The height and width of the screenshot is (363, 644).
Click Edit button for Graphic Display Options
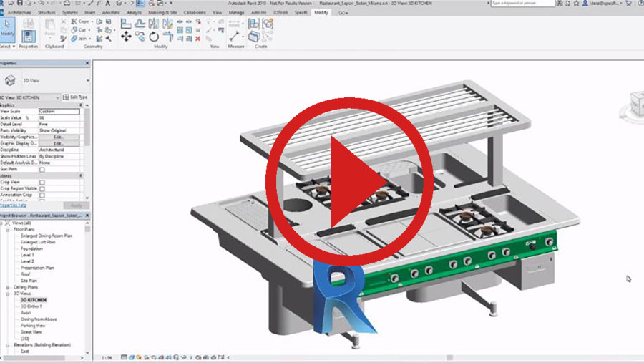point(59,143)
